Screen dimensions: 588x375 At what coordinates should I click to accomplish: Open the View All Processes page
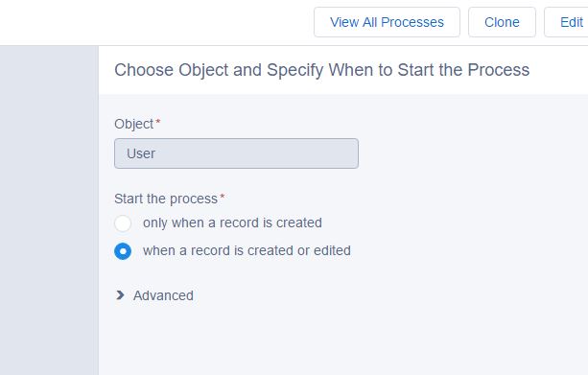click(x=387, y=22)
